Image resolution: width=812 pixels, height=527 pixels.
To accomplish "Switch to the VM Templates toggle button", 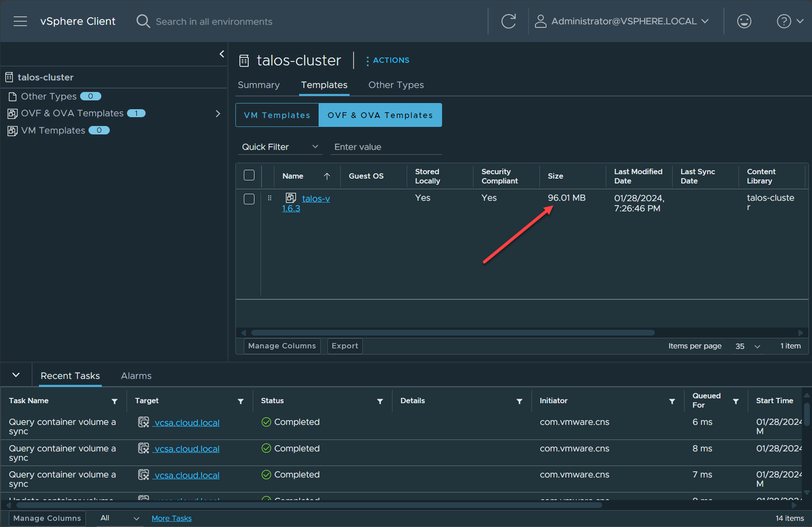I will 277,115.
